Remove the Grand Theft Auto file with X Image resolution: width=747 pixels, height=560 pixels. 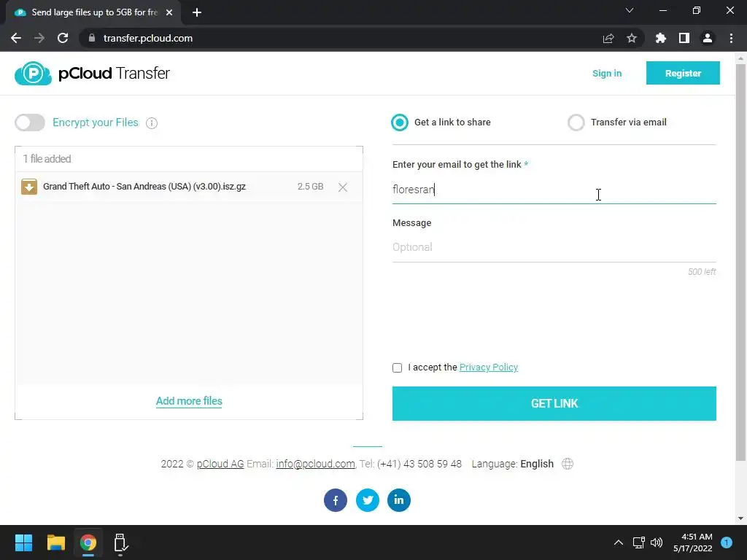(x=343, y=187)
